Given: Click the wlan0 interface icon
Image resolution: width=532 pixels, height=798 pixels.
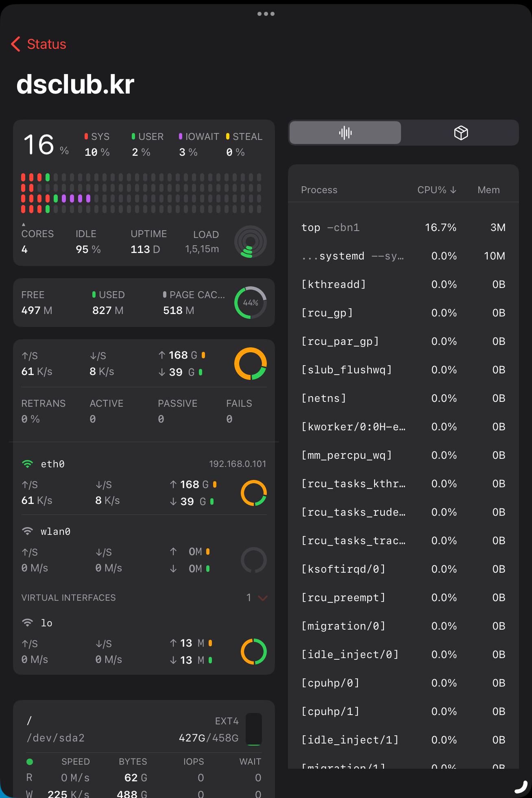Looking at the screenshot, I should [27, 532].
